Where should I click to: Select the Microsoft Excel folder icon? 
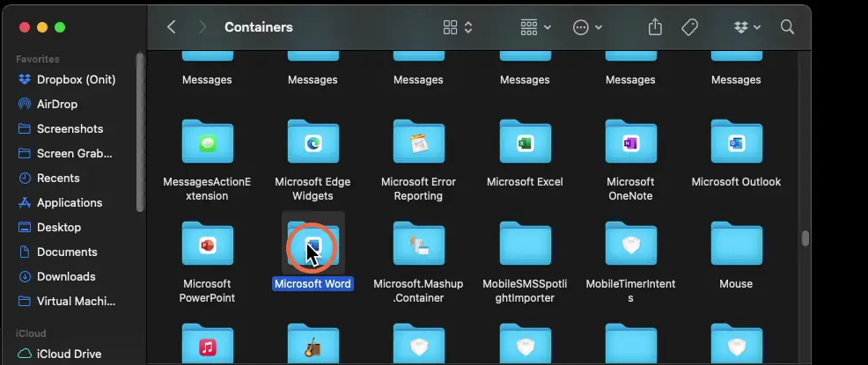(x=525, y=142)
